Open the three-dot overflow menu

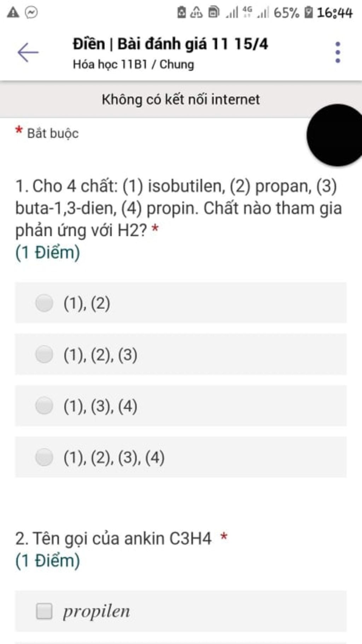point(338,52)
